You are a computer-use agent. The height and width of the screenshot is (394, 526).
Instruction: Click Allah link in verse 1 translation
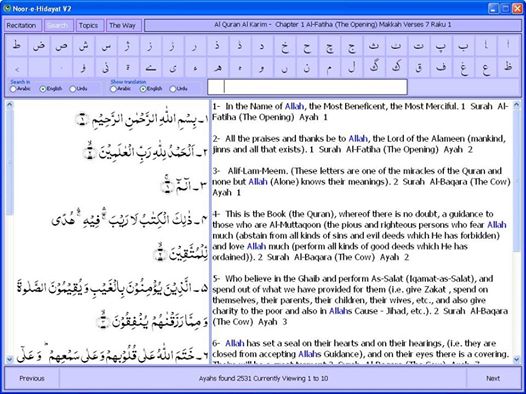click(295, 106)
